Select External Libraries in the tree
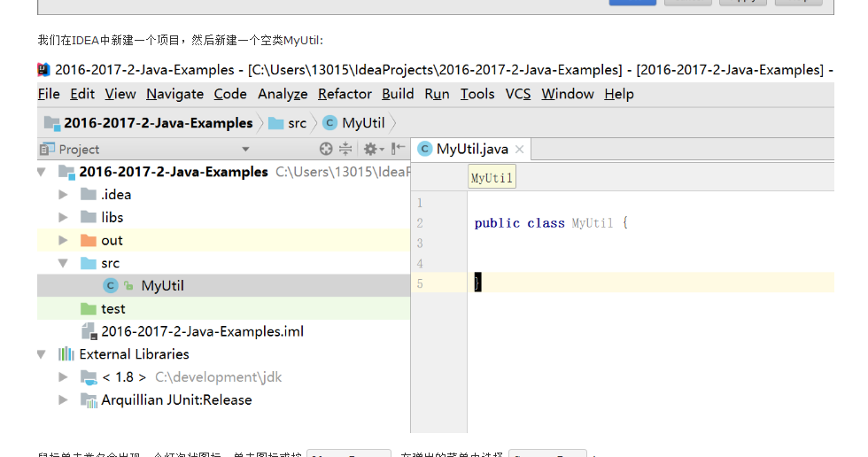 [223, 354]
